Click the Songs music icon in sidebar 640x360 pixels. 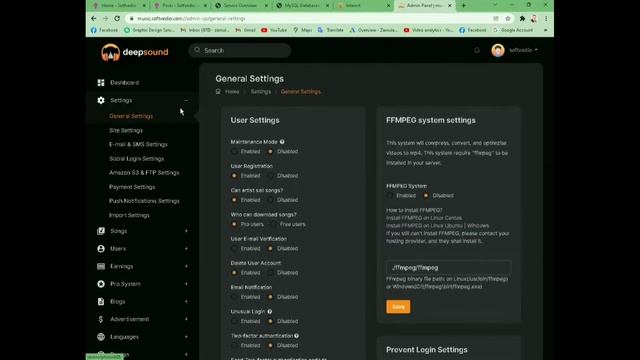[101, 231]
